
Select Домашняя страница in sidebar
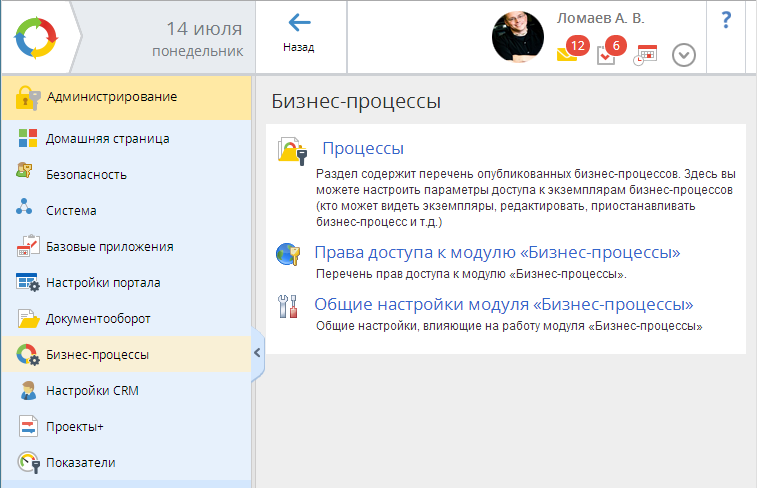[107, 139]
